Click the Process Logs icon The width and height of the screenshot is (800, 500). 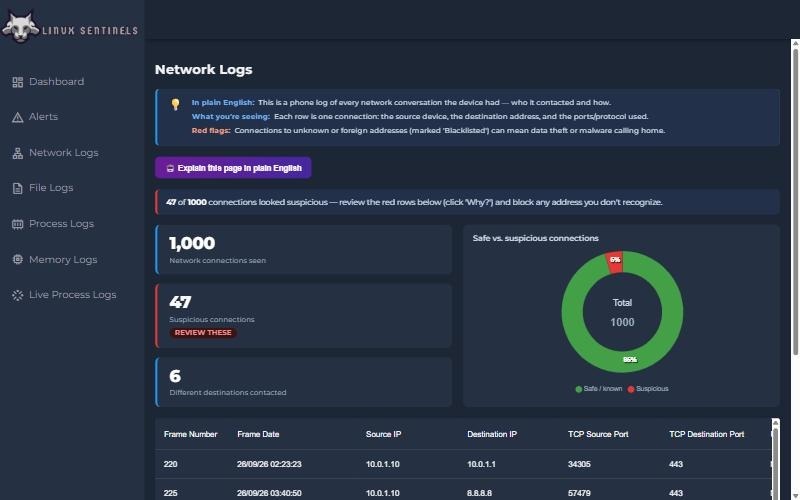(x=17, y=224)
